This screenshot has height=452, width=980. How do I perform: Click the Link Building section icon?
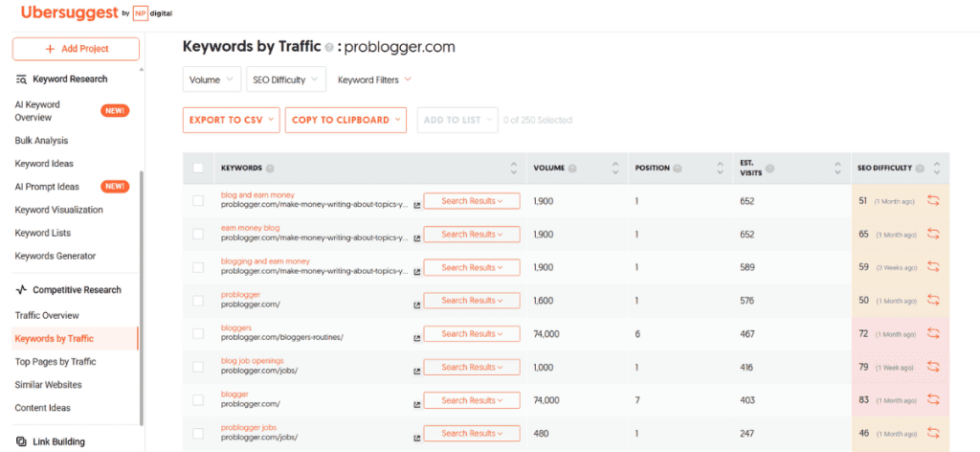pyautogui.click(x=21, y=441)
